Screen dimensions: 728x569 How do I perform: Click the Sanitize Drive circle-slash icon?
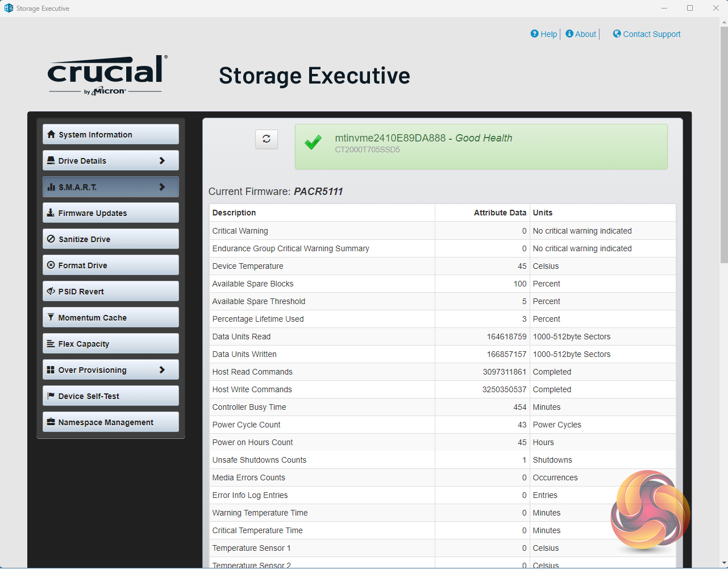(51, 239)
